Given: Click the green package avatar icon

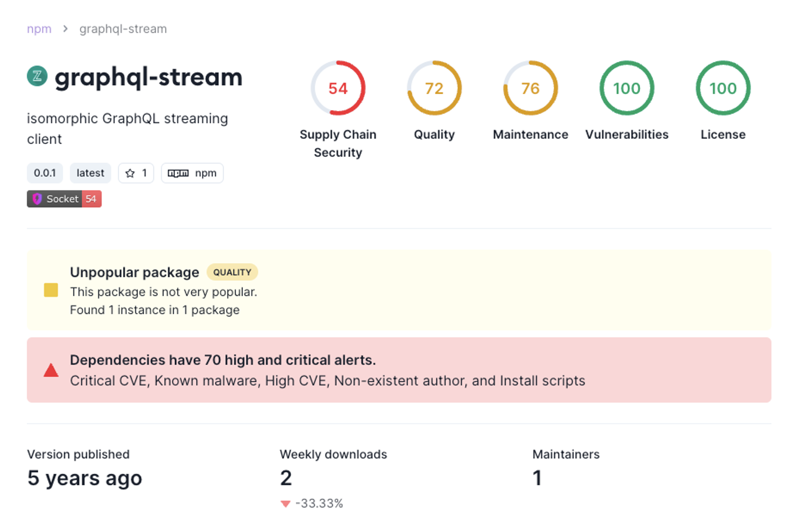Looking at the screenshot, I should pyautogui.click(x=37, y=76).
